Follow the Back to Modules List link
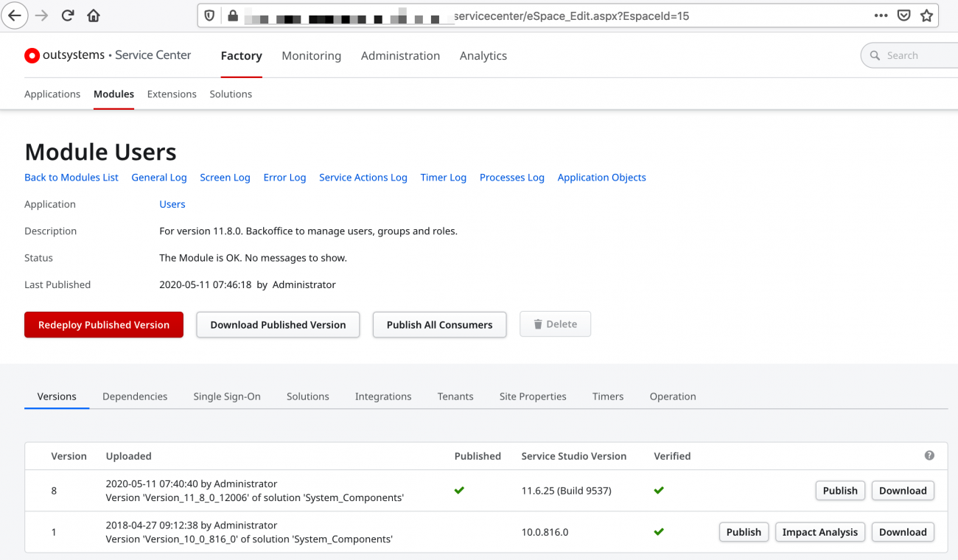 pos(71,178)
